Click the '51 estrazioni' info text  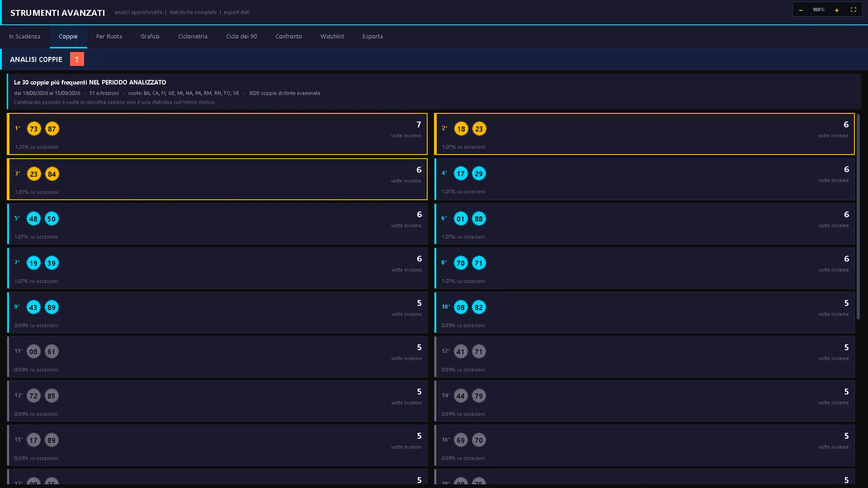coord(104,93)
